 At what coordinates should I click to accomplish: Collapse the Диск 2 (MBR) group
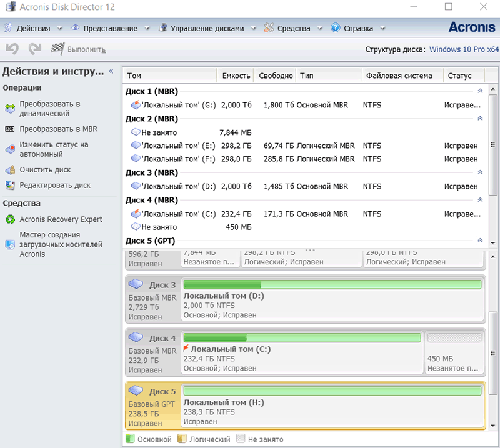[480, 118]
